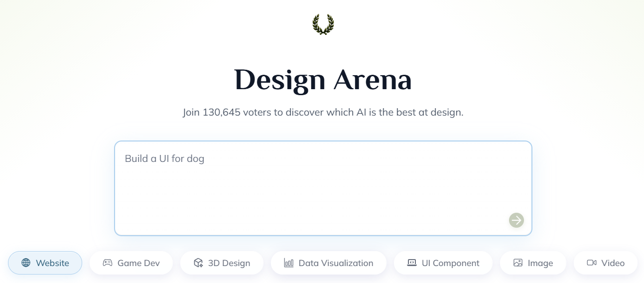Click the picture icon on Image chip
This screenshot has height=283, width=644.
pyautogui.click(x=518, y=263)
